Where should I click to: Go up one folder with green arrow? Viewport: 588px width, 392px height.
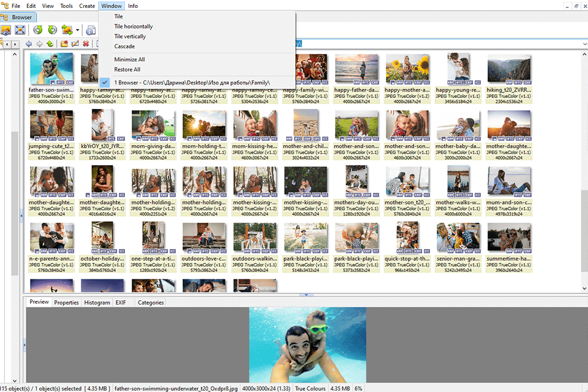tap(50, 44)
